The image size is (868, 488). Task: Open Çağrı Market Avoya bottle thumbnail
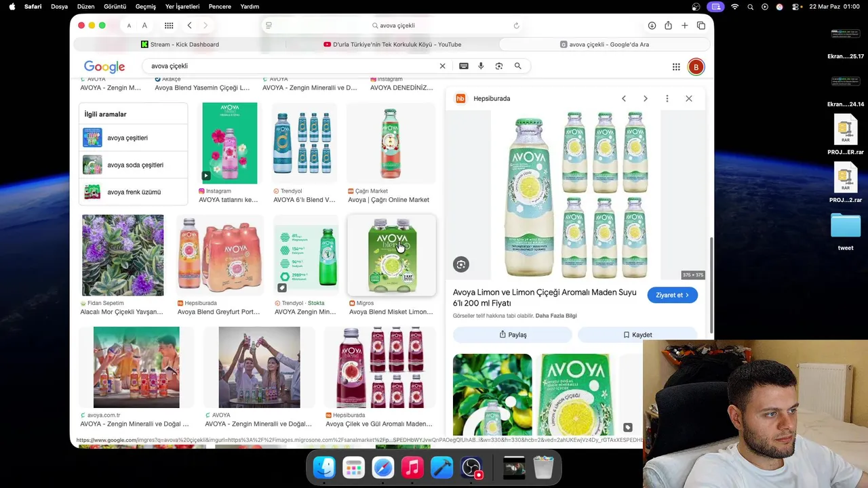(x=391, y=143)
